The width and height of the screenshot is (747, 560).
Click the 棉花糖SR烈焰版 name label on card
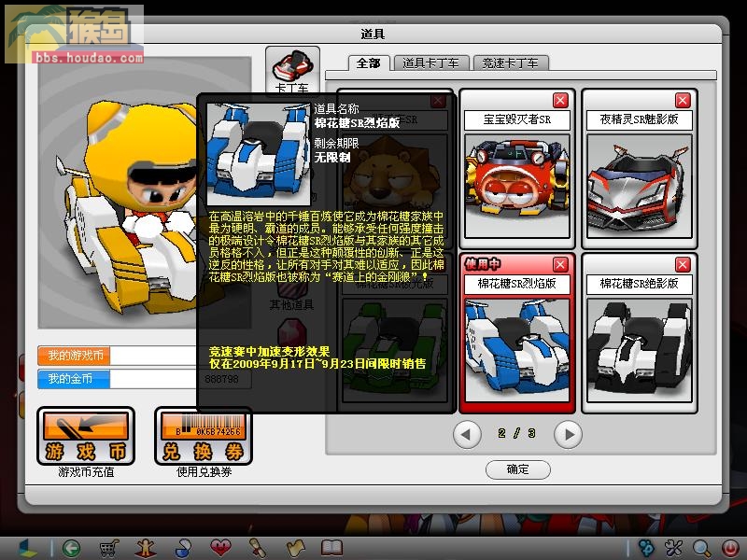517,284
